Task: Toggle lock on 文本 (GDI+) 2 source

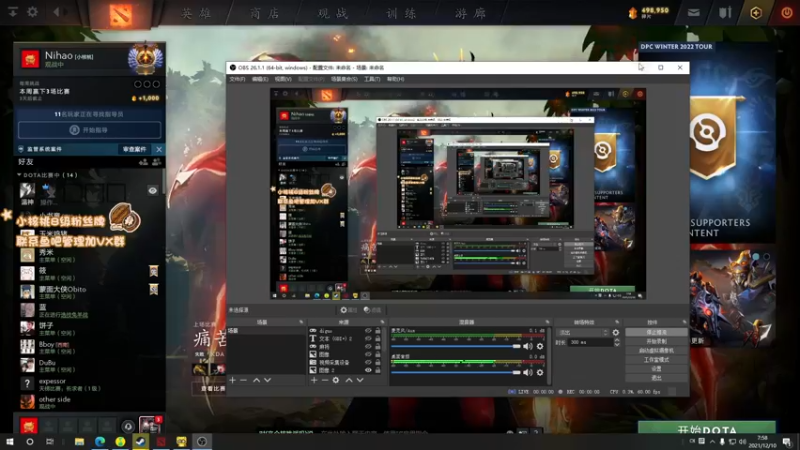Action: 378,338
